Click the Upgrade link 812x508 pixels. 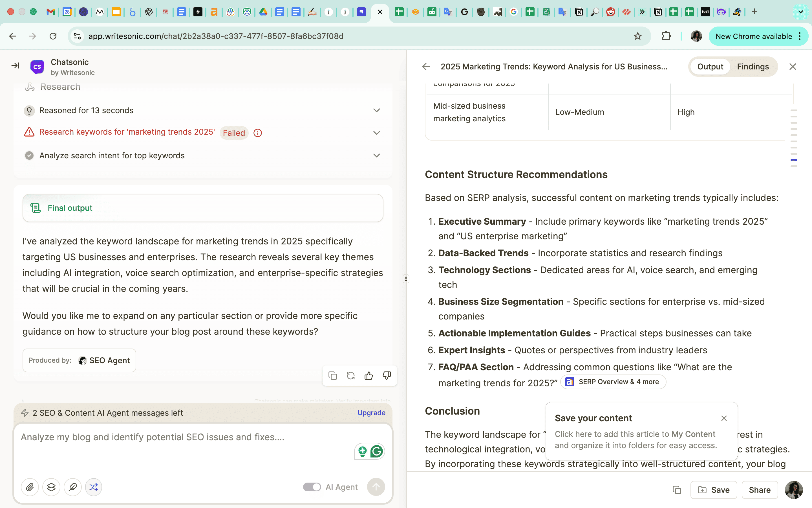(371, 413)
